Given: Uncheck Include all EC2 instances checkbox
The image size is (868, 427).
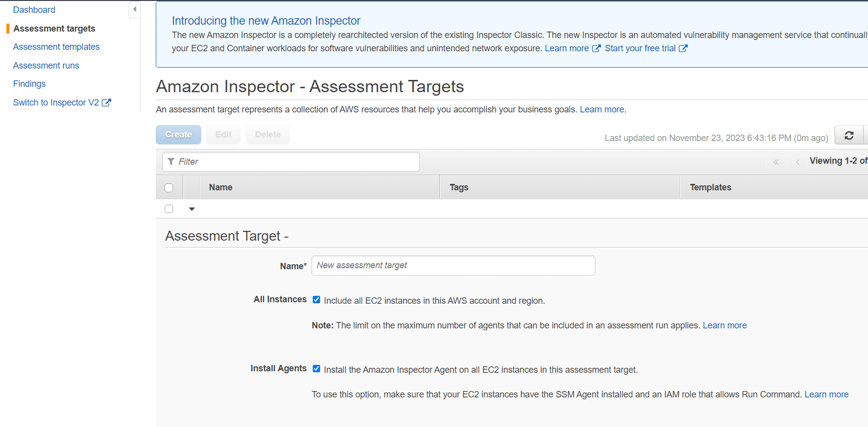Looking at the screenshot, I should tap(316, 300).
